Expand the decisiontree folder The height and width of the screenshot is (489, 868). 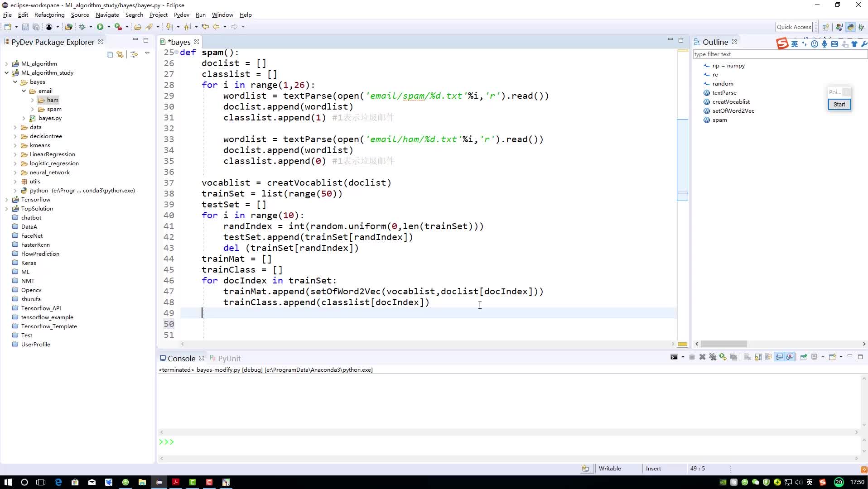coord(15,136)
